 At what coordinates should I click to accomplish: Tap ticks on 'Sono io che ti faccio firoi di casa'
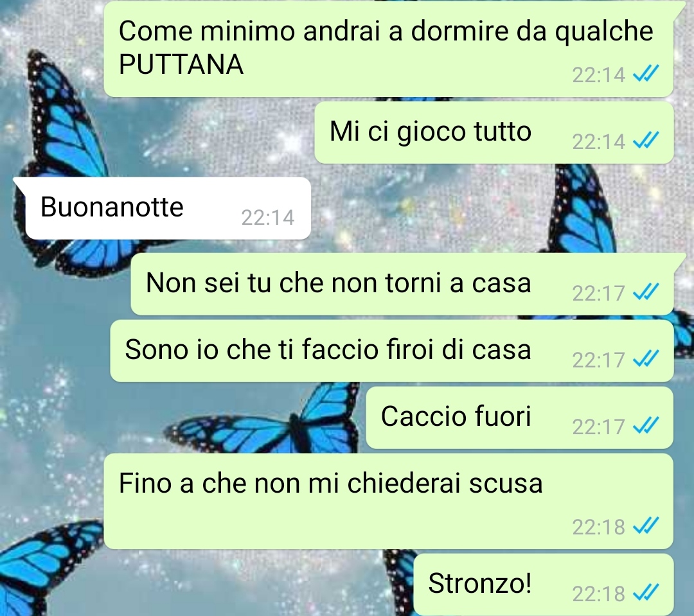(x=646, y=358)
